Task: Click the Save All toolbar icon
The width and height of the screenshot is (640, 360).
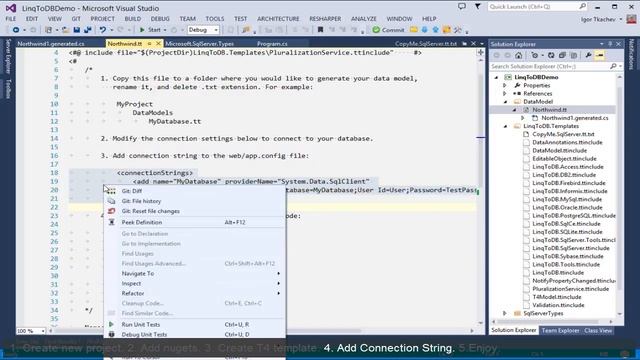Action: click(x=87, y=30)
